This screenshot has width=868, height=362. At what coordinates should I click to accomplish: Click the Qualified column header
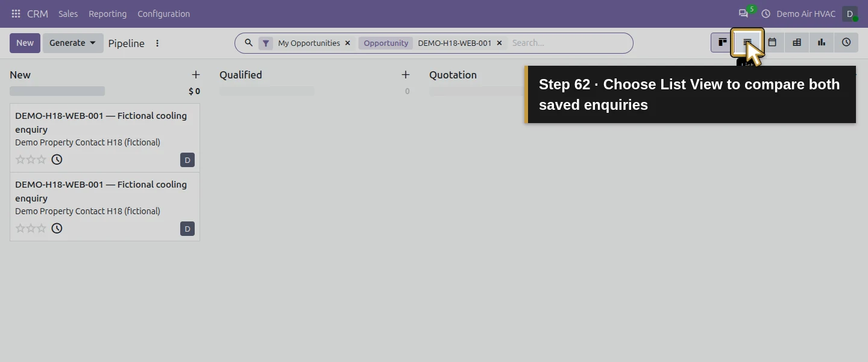click(241, 75)
